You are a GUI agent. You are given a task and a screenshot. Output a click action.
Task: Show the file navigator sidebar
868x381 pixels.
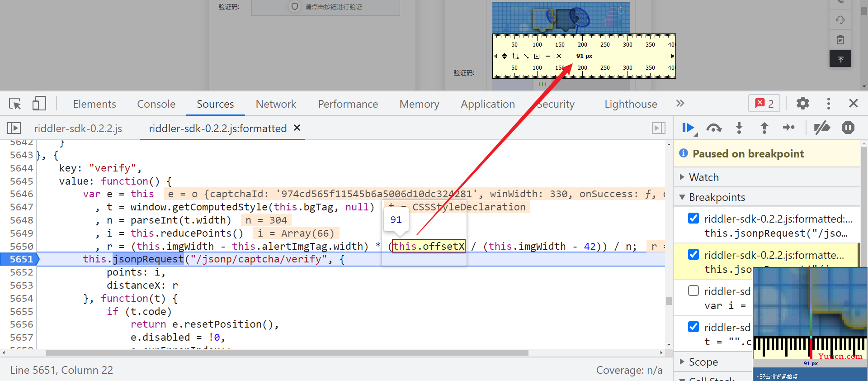click(x=14, y=128)
